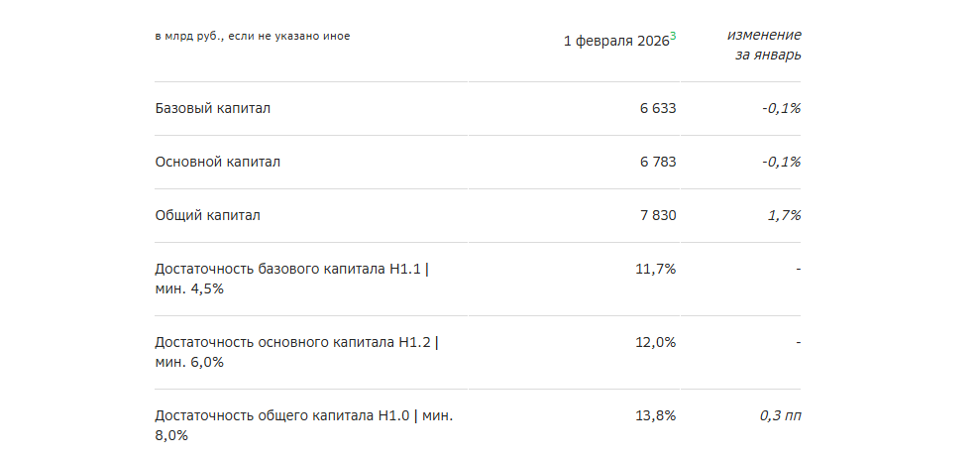Click the "Основной капитал" row label
This screenshot has height=458, width=980.
218,162
